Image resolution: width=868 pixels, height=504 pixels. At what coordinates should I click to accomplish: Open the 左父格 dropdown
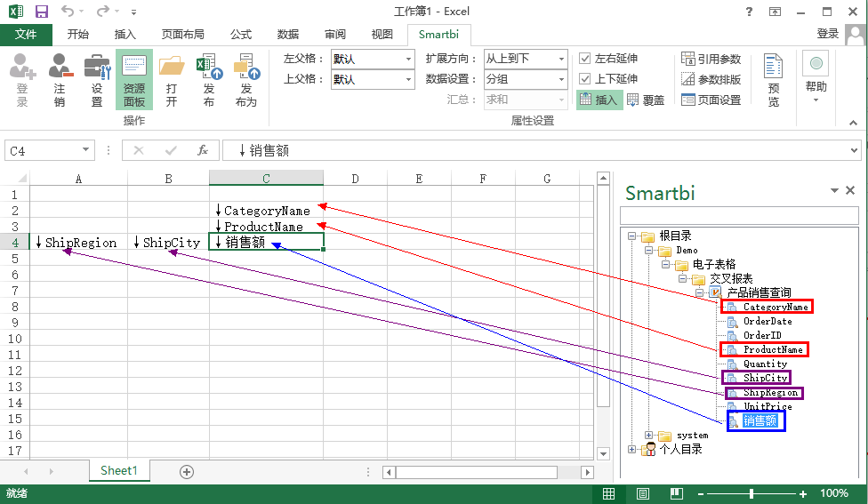(x=408, y=59)
